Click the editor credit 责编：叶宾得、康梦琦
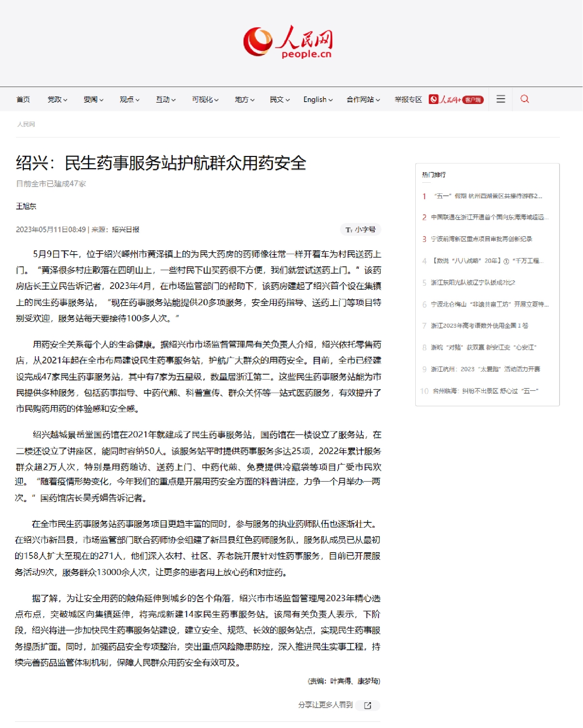This screenshot has height=728, width=583. click(x=344, y=681)
